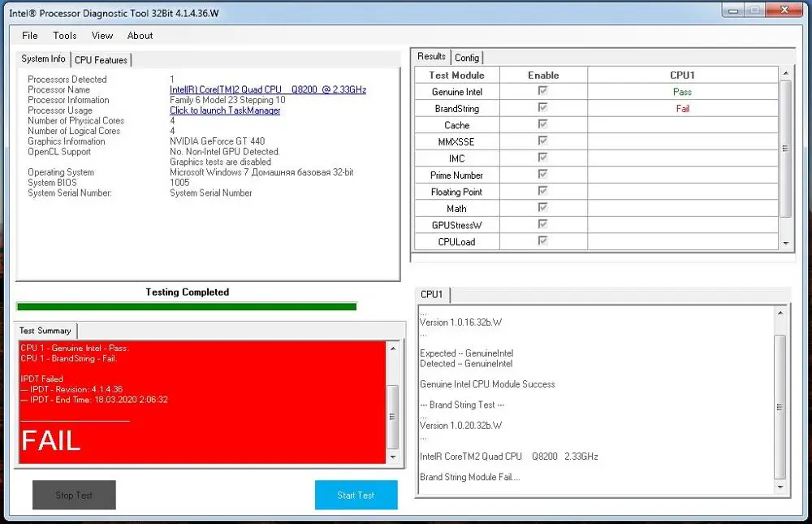812x524 pixels.
Task: Open the About menu
Action: pyautogui.click(x=140, y=35)
